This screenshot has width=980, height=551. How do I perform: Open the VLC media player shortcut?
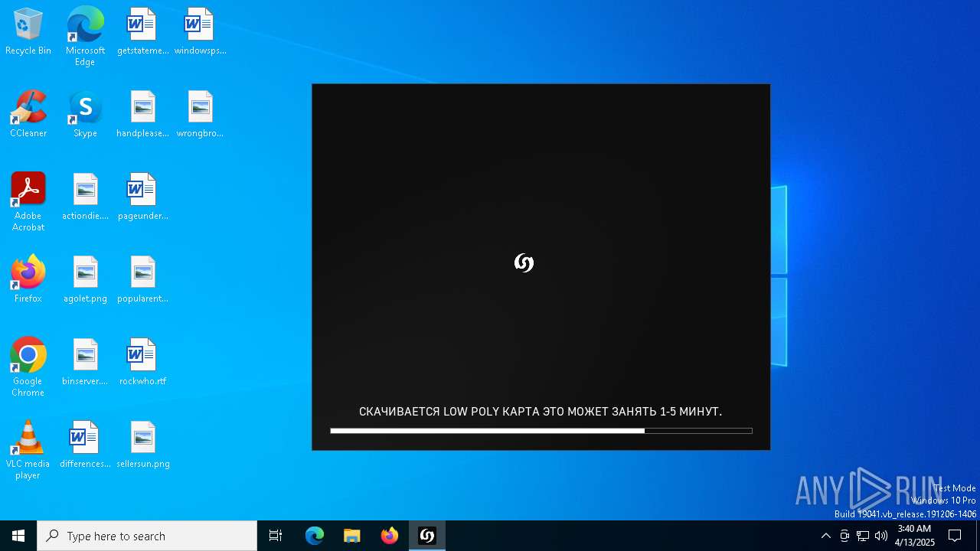(x=28, y=450)
